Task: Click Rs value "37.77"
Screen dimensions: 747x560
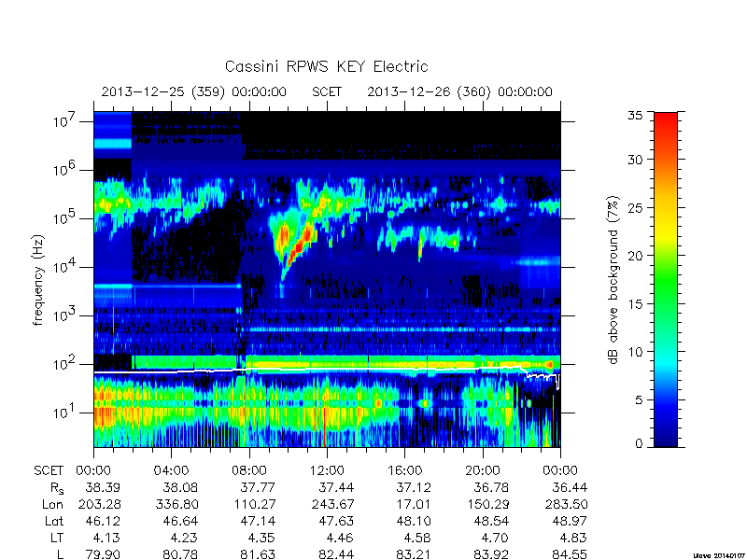Action: click(258, 487)
